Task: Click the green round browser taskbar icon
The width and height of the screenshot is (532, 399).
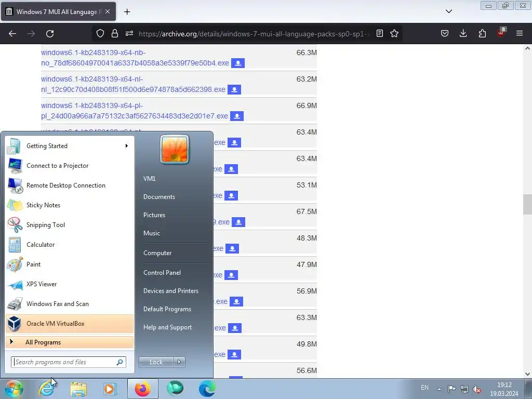Action: coord(175,389)
